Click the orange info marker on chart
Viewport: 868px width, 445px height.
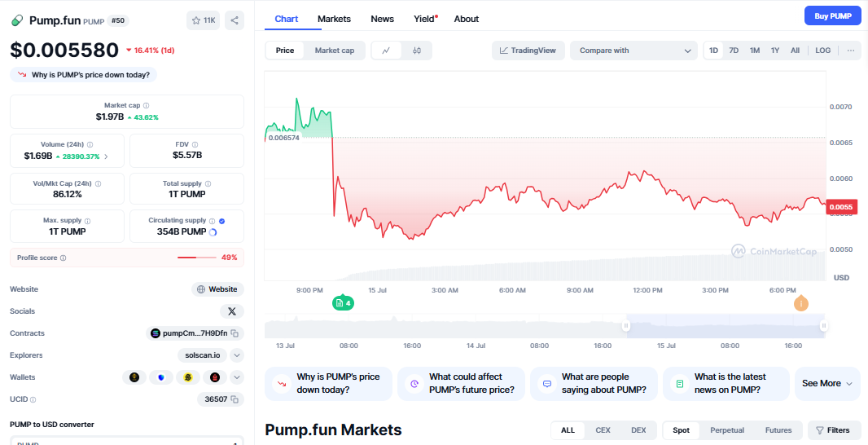[x=801, y=304]
